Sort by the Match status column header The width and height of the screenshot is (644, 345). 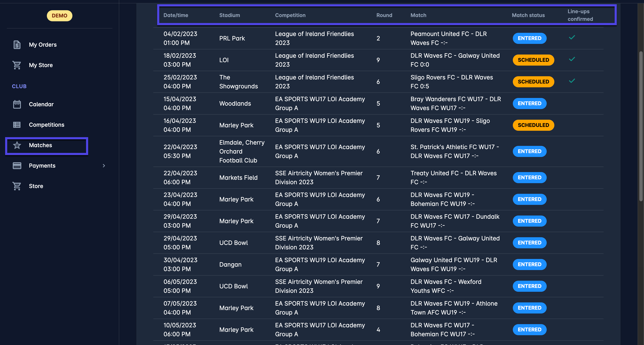pyautogui.click(x=528, y=15)
